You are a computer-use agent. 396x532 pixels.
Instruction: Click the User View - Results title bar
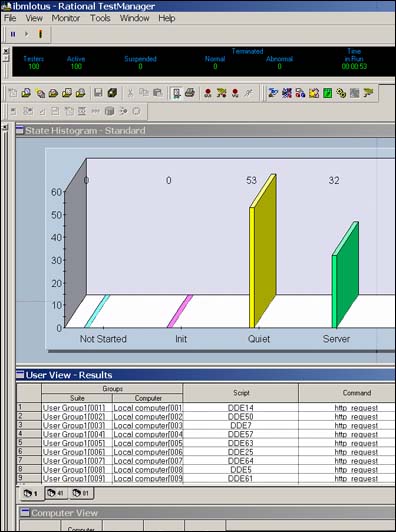click(205, 375)
